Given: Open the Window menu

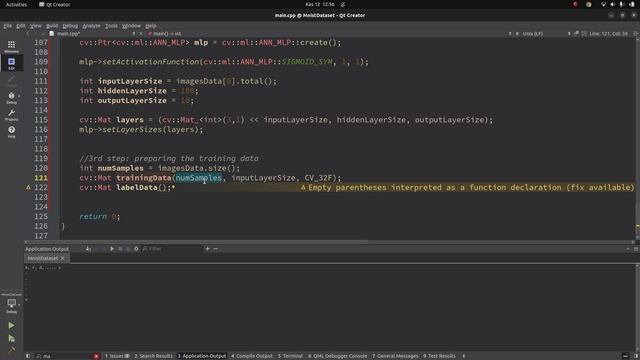Looking at the screenshot, I should coord(131,26).
